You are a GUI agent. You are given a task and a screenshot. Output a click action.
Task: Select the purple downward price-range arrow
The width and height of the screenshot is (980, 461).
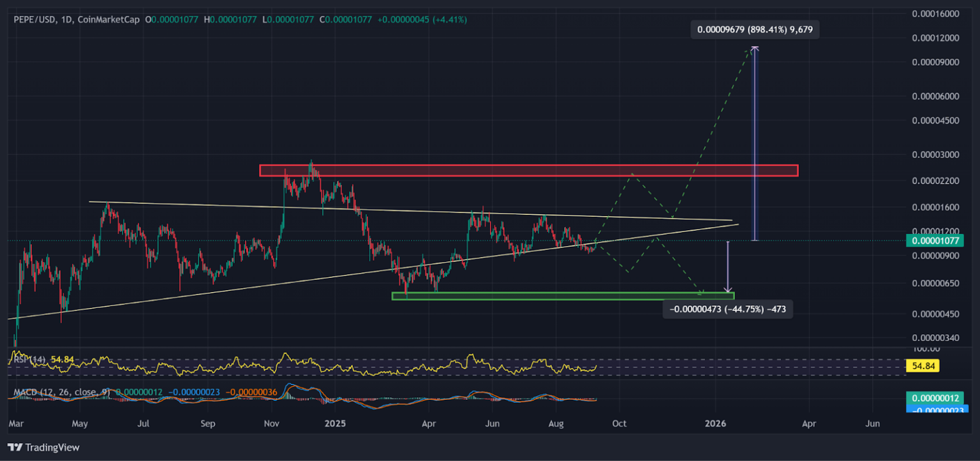point(728,267)
